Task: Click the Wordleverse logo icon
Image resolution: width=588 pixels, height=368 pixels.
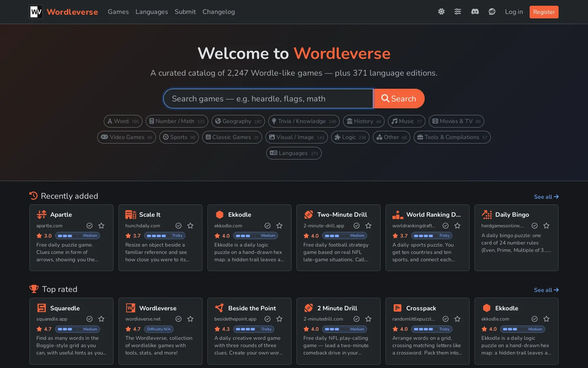Action: click(36, 12)
